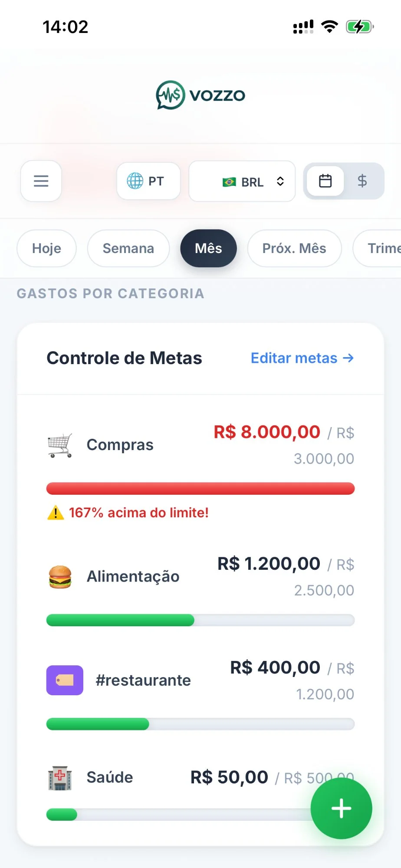Select the Mês period tab
The image size is (401, 868).
[x=208, y=248]
